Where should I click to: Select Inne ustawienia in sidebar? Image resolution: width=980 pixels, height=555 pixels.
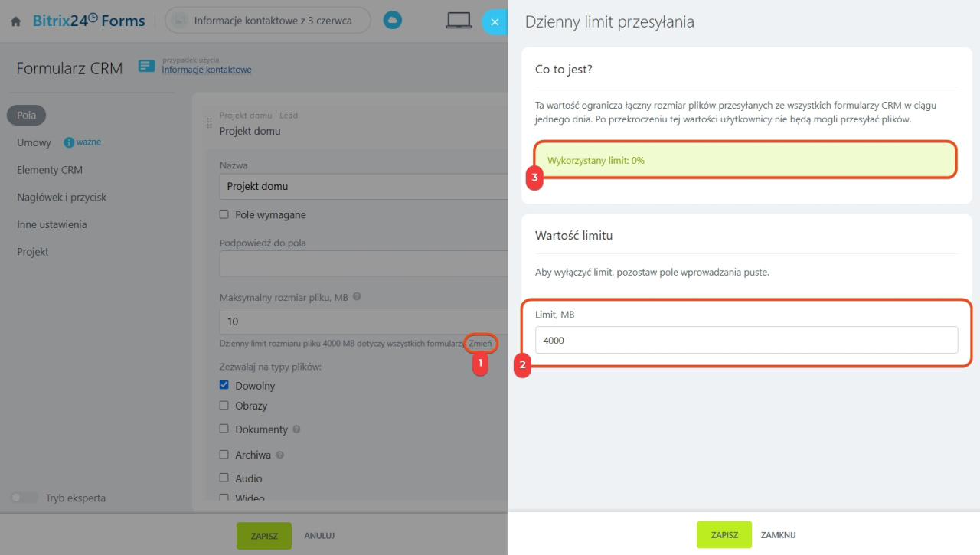52,224
